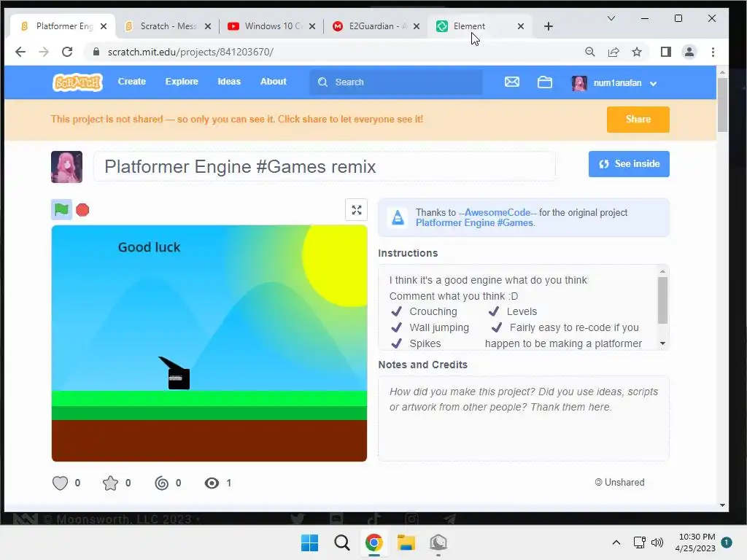The width and height of the screenshot is (747, 560).
Task: Click the volume icon in the system tray
Action: pyautogui.click(x=657, y=542)
